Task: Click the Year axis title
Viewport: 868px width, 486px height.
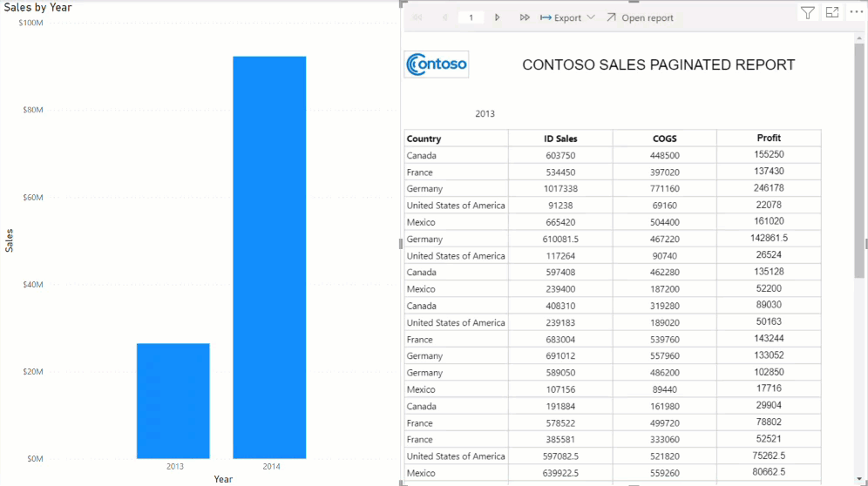Action: [223, 479]
